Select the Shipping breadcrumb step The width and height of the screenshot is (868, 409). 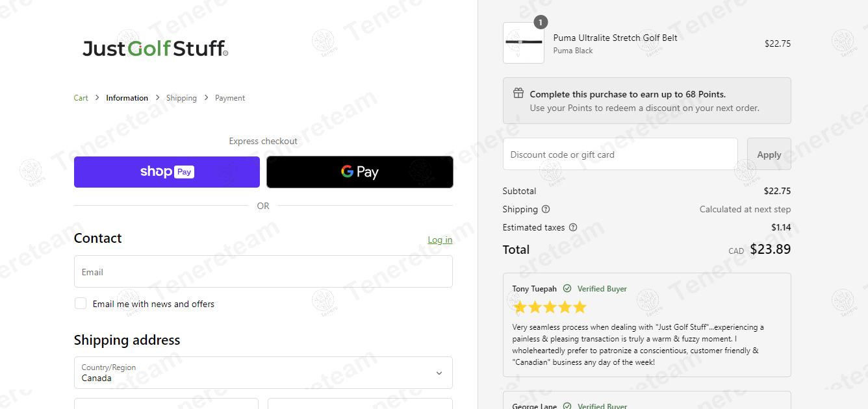coord(181,98)
